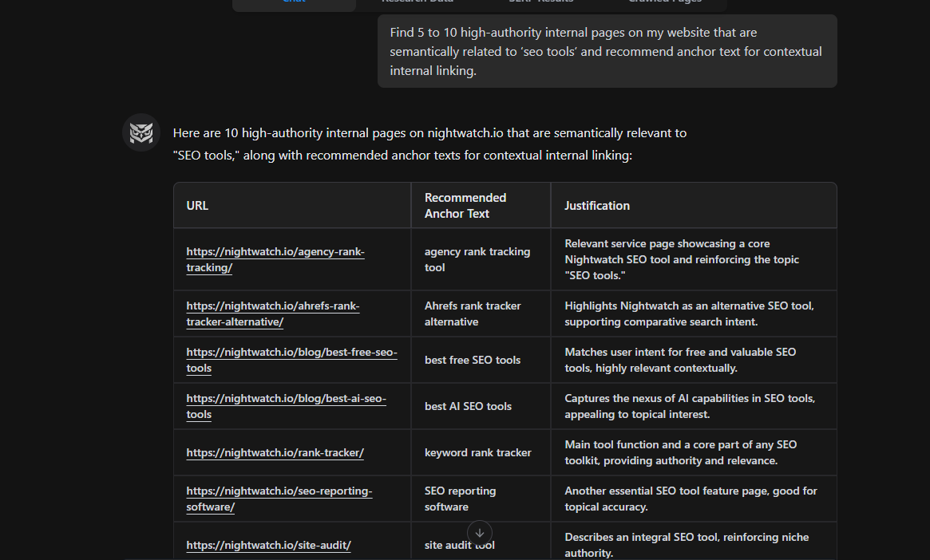This screenshot has height=560, width=930.
Task: Click the scroll-to-bottom arrow button
Action: tap(479, 533)
